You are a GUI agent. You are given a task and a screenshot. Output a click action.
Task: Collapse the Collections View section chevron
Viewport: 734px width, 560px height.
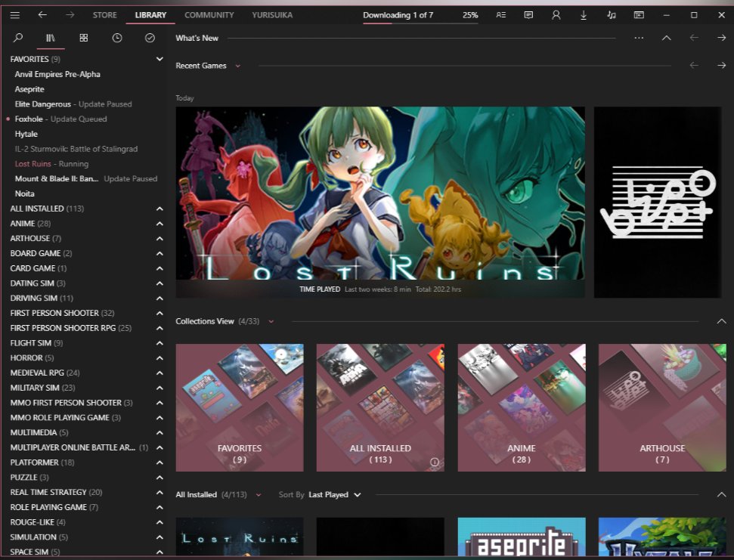(x=721, y=321)
